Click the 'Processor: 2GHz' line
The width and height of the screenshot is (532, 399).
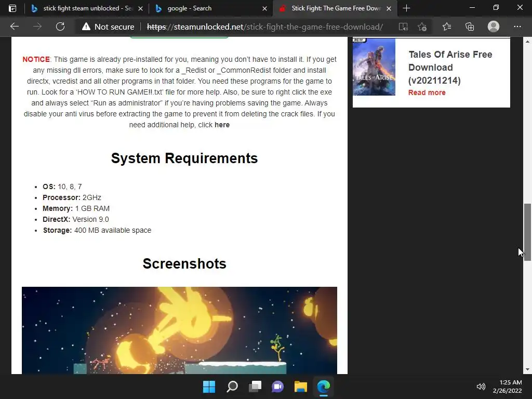point(72,197)
